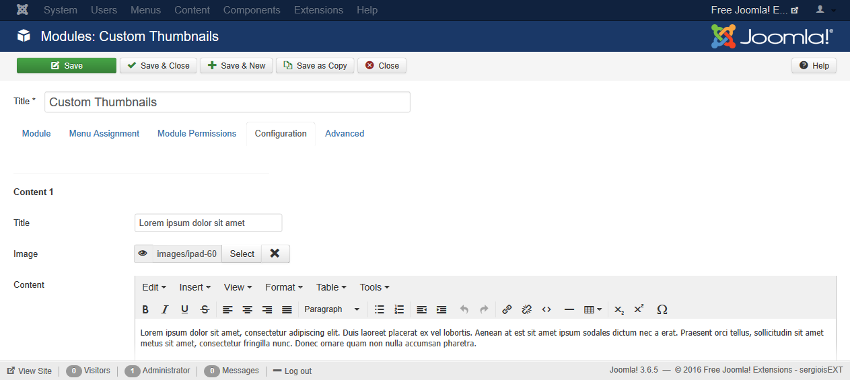Image resolution: width=850 pixels, height=380 pixels.
Task: Toggle strikethrough text formatting
Action: tap(204, 310)
